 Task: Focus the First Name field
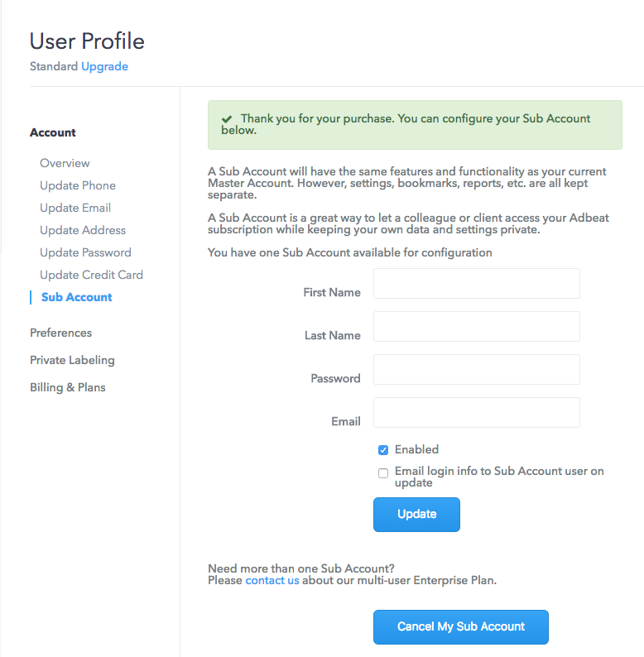click(x=477, y=284)
